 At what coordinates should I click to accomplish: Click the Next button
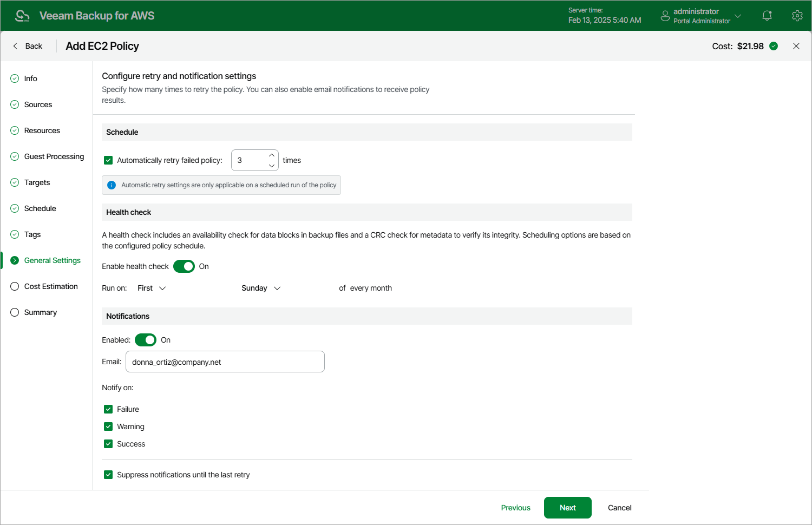567,508
